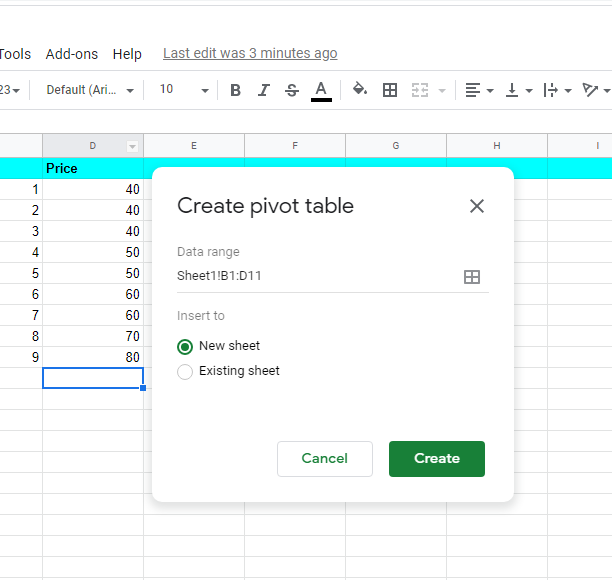This screenshot has height=580, width=612.
Task: Click merge cells icon
Action: [420, 90]
